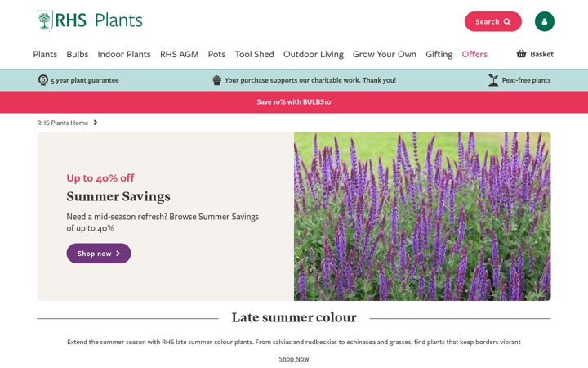This screenshot has width=588, height=368.
Task: Click the Your purchase supports our charitable work text
Action: click(310, 80)
